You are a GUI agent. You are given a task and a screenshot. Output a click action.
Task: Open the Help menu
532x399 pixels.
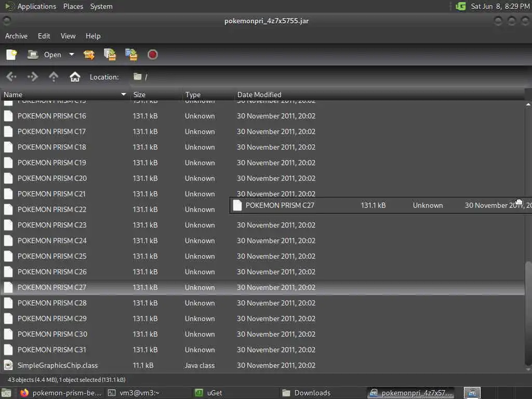point(93,36)
